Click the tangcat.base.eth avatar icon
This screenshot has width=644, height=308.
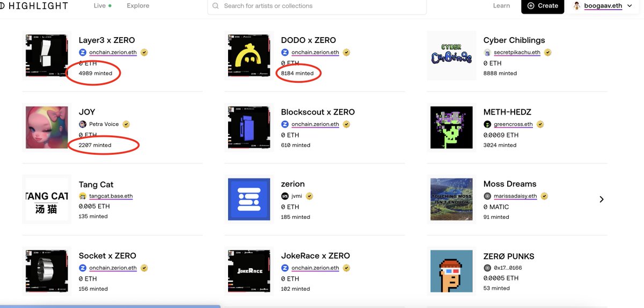click(x=83, y=196)
